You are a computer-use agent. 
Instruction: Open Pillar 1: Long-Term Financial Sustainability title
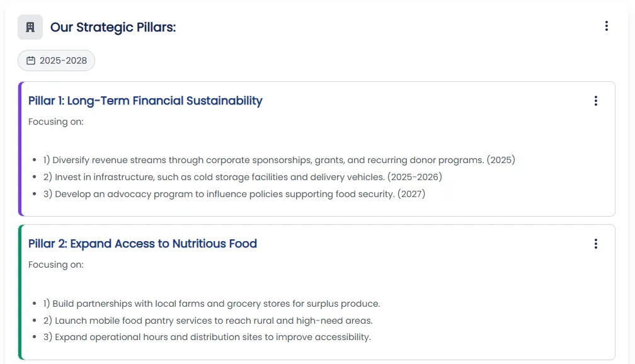coord(146,101)
